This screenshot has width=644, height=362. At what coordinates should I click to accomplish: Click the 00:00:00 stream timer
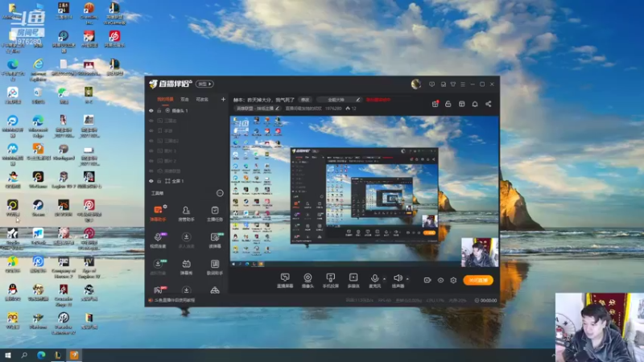click(x=485, y=300)
